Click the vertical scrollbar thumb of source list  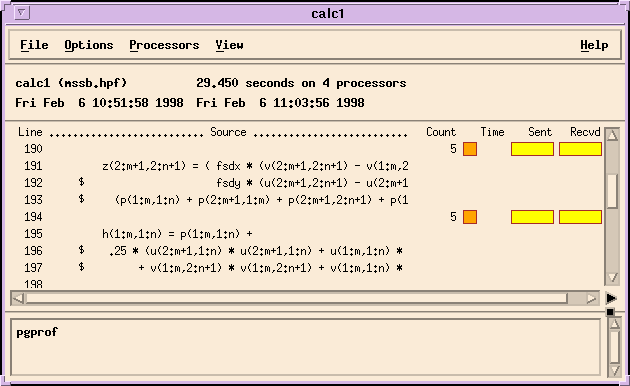click(612, 191)
